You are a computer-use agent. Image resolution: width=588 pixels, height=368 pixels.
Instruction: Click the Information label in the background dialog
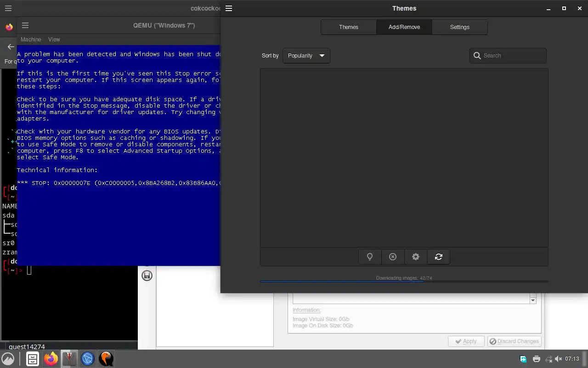[306, 310]
